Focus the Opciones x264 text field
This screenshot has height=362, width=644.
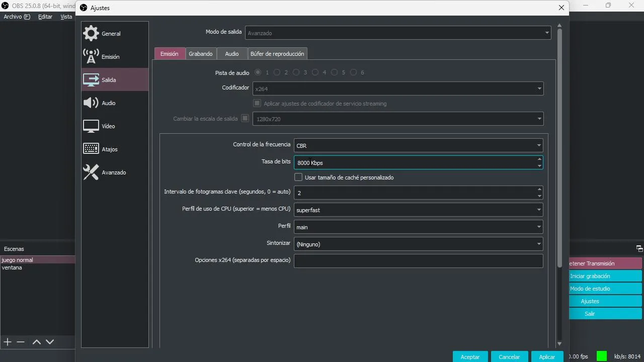click(x=419, y=260)
